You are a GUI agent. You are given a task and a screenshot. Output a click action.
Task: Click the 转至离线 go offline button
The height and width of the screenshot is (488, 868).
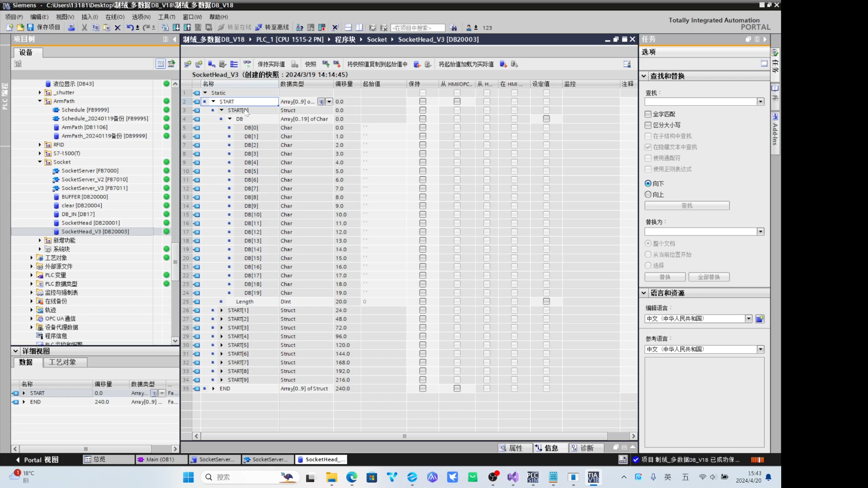point(272,28)
